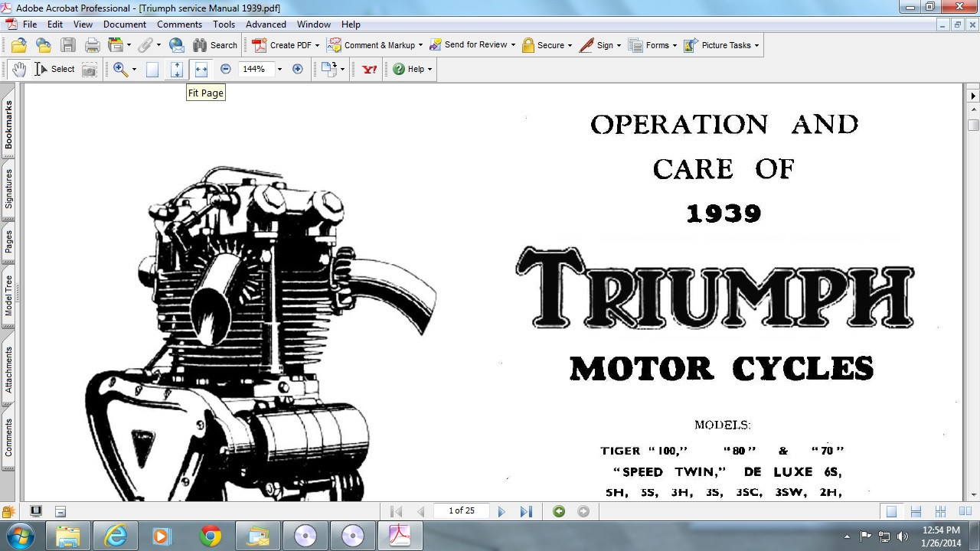
Task: Open the File menu
Action: pyautogui.click(x=30, y=24)
